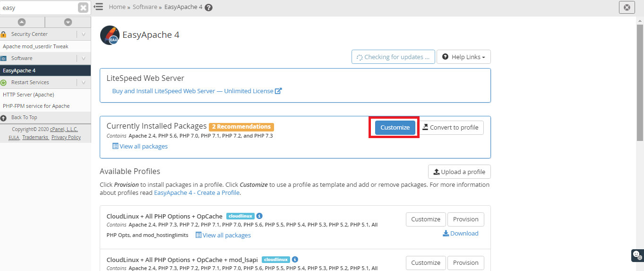Focus the sidebar search input field
Screen dimensions: 644x271
tap(39, 8)
